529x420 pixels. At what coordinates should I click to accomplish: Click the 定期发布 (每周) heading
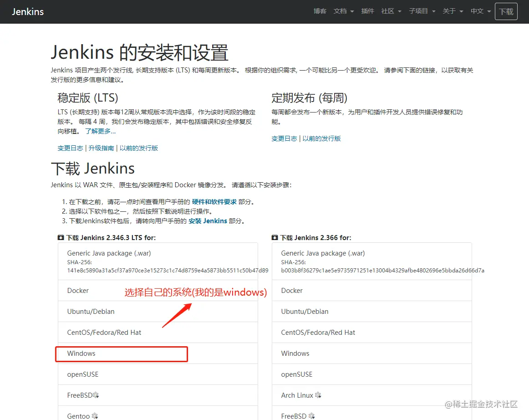310,98
